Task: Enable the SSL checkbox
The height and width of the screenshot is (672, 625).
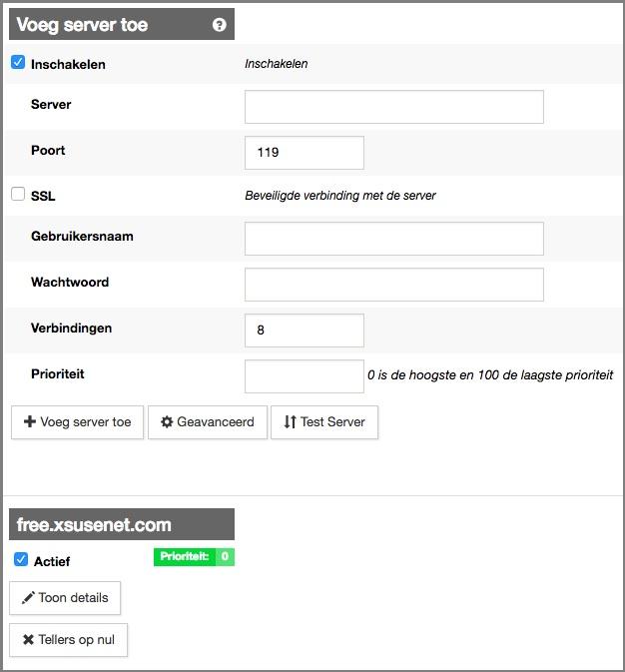Action: 18,195
